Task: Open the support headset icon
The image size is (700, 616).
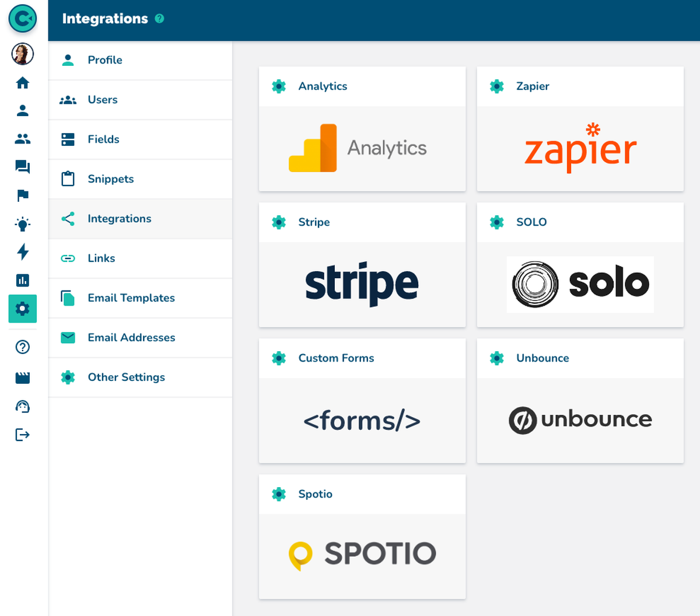Action: [x=23, y=407]
